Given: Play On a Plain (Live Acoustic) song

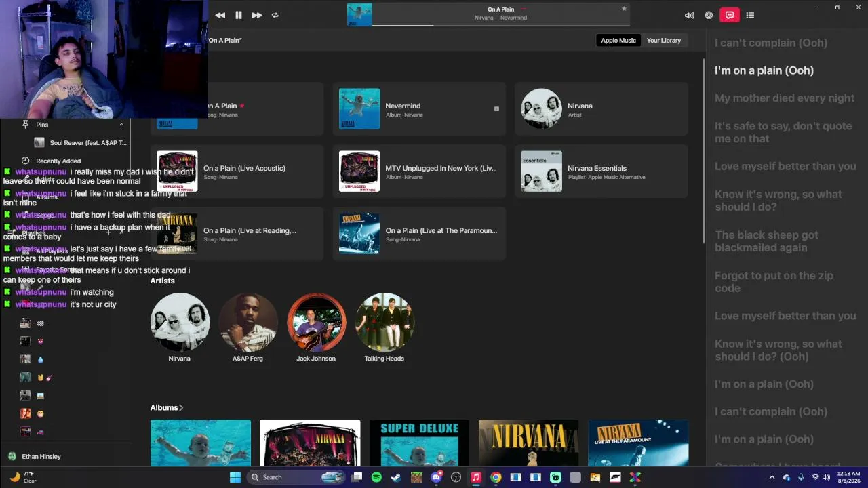Looking at the screenshot, I should click(237, 171).
